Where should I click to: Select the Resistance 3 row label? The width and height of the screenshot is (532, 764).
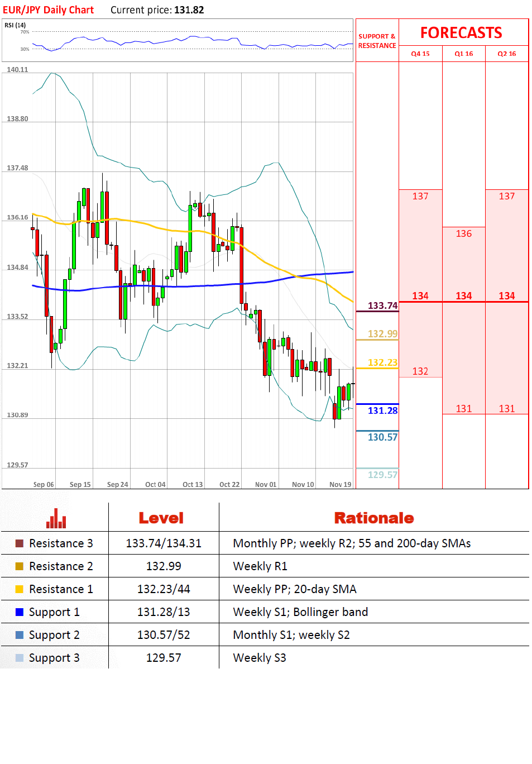tap(61, 543)
